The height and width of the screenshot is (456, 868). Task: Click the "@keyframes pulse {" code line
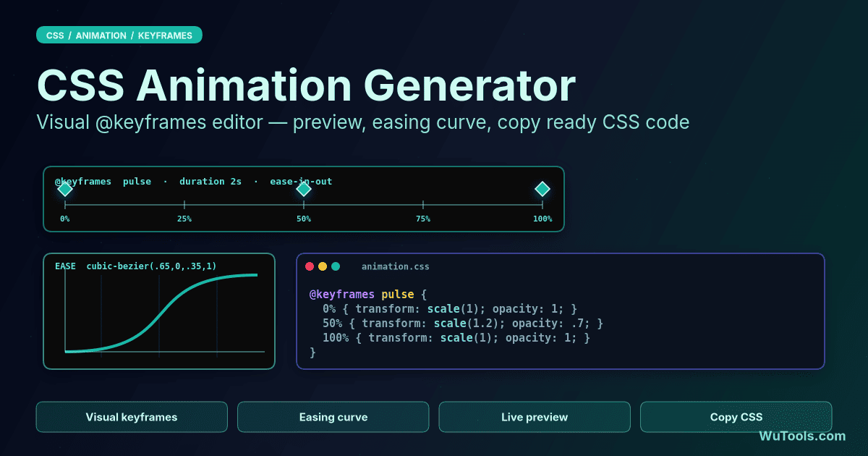coord(369,295)
